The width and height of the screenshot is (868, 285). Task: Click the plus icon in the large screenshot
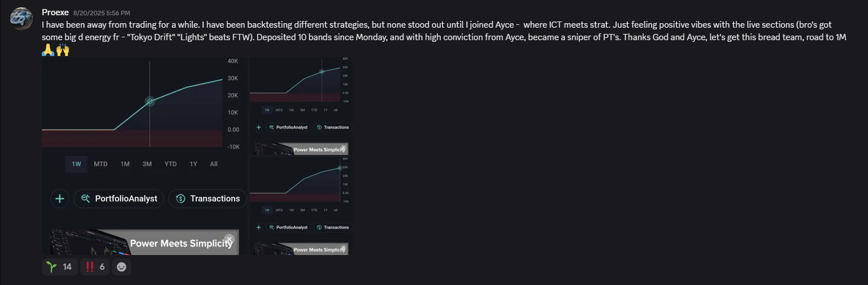[x=60, y=198]
